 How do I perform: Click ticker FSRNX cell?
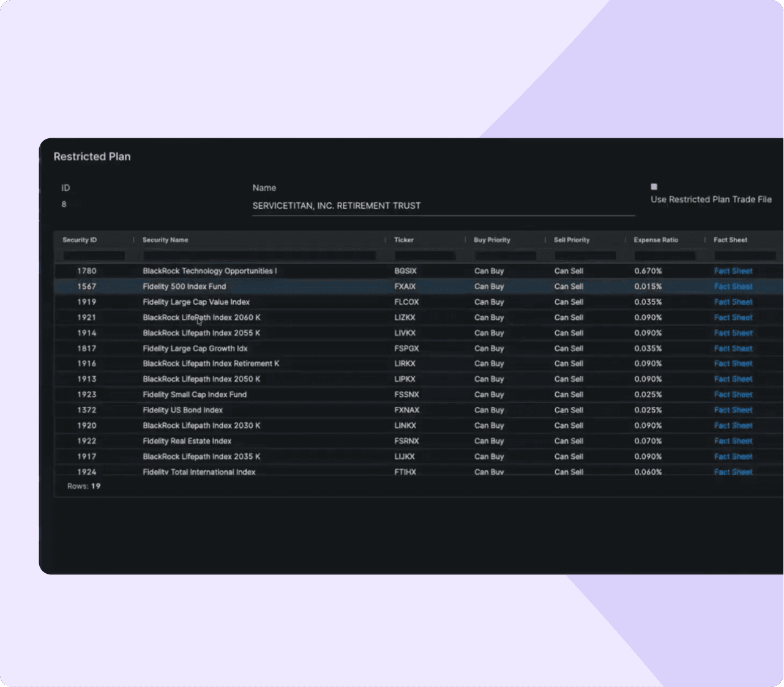coord(406,441)
